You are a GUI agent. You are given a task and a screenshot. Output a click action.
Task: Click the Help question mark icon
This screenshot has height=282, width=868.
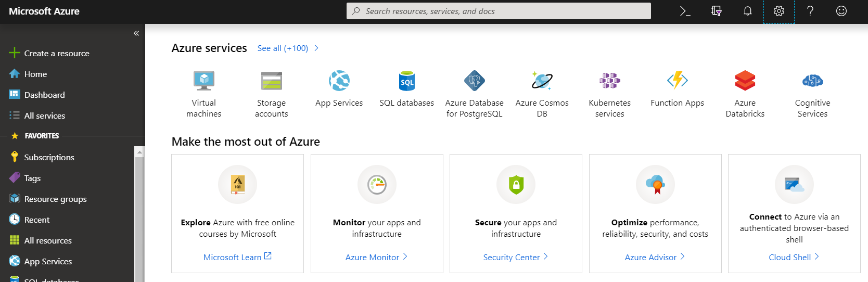click(x=810, y=11)
